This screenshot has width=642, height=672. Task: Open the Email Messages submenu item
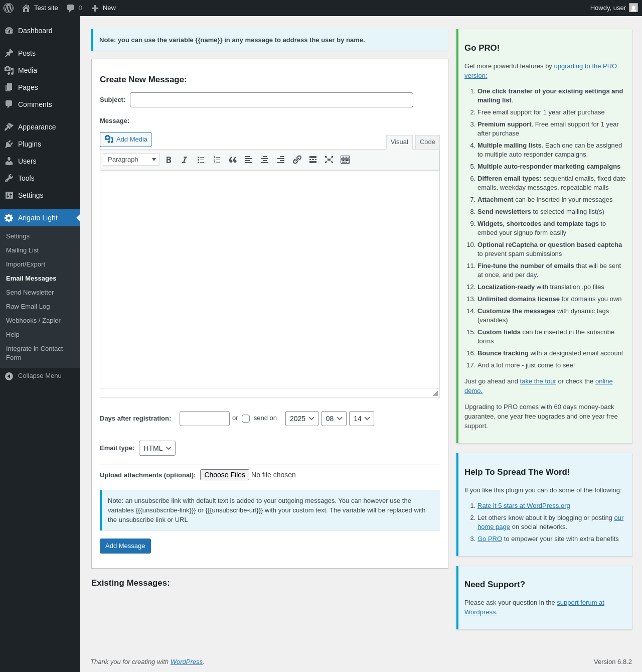40,279
